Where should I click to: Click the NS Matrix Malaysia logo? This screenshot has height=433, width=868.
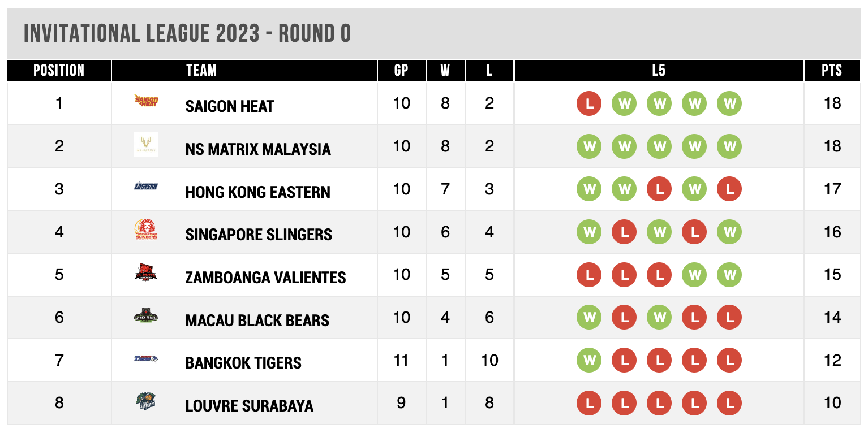coord(146,145)
